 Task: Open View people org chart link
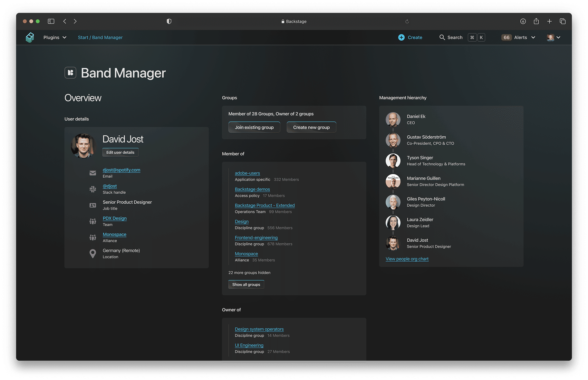coord(407,259)
